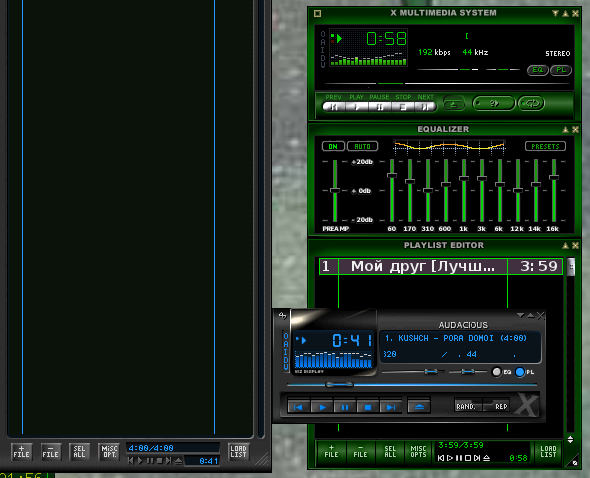Viewport: 590px width, 478px height.
Task: Click the -20db equalizer reset label
Action: tap(362, 220)
